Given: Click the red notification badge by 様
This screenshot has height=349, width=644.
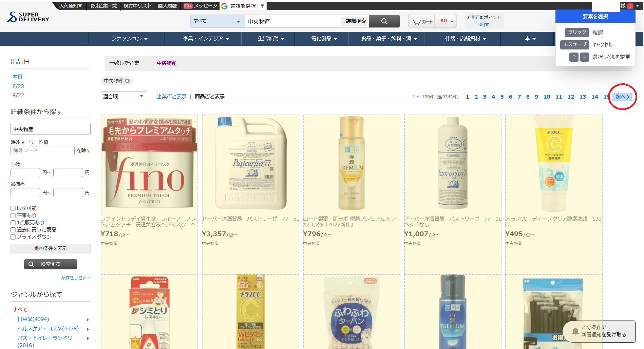Looking at the screenshot, I should (x=630, y=6).
